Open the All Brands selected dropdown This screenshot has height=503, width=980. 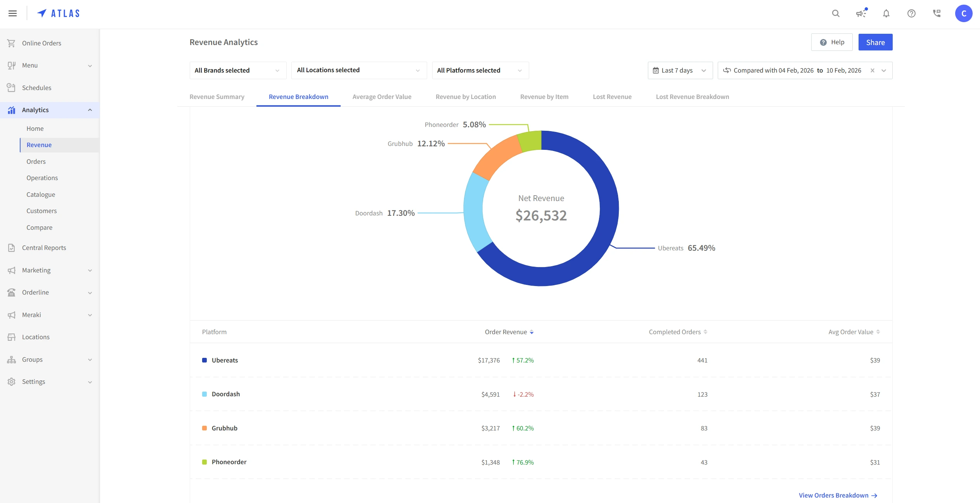(x=237, y=71)
